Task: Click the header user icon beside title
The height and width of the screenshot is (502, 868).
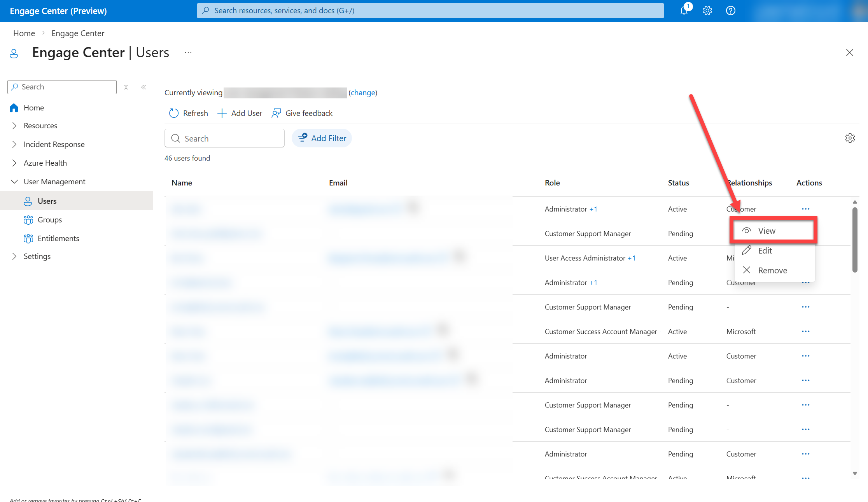Action: (x=14, y=53)
